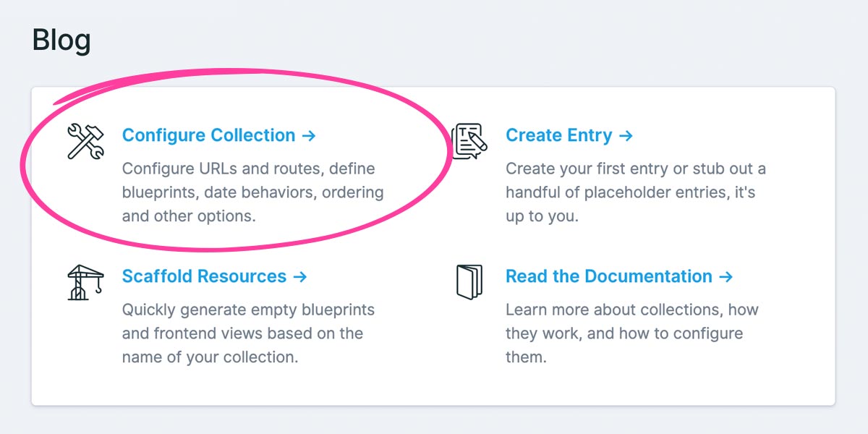The height and width of the screenshot is (434, 868).
Task: Click the Blog page heading
Action: tap(61, 40)
